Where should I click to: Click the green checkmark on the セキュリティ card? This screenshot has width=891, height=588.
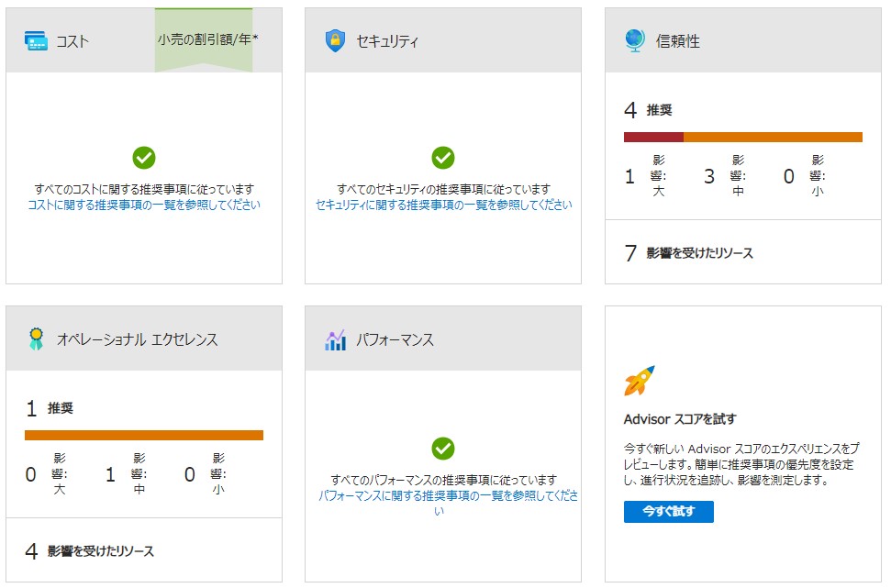[x=442, y=158]
